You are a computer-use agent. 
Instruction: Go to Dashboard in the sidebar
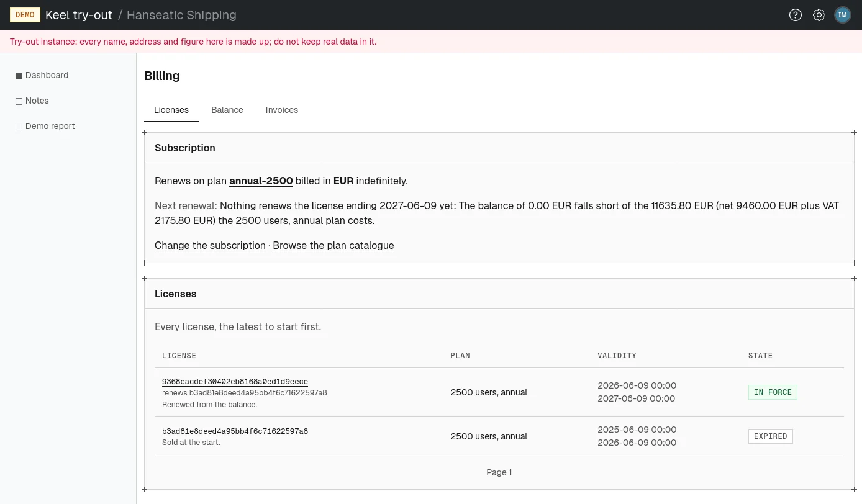pyautogui.click(x=47, y=75)
